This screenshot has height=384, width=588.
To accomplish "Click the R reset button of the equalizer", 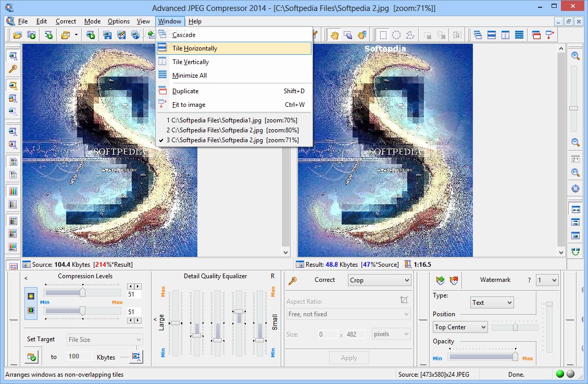I will tap(272, 276).
